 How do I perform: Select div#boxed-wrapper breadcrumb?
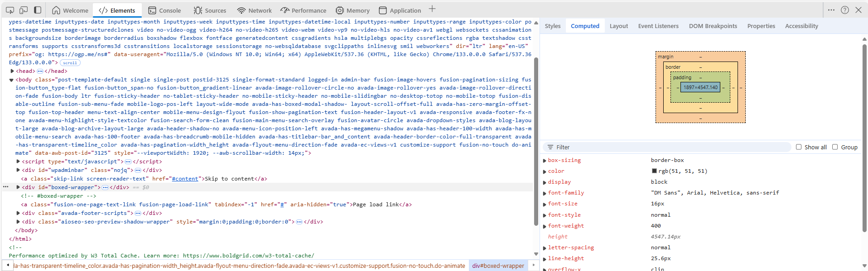(x=498, y=266)
